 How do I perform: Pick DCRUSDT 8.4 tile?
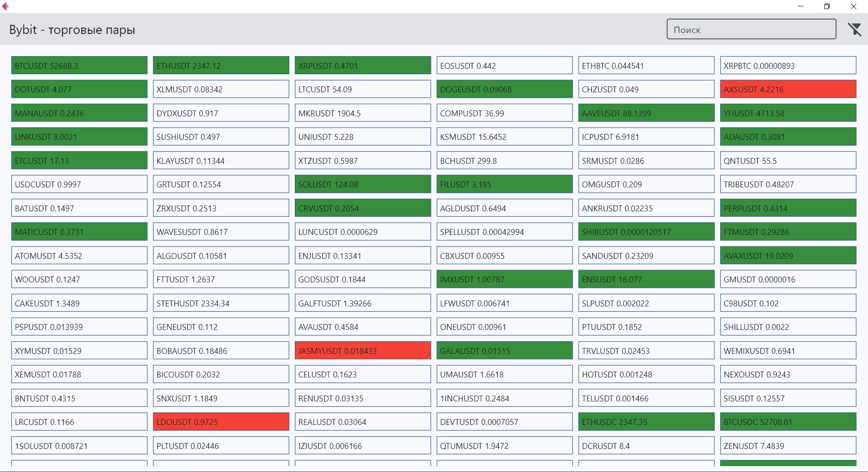pos(646,446)
